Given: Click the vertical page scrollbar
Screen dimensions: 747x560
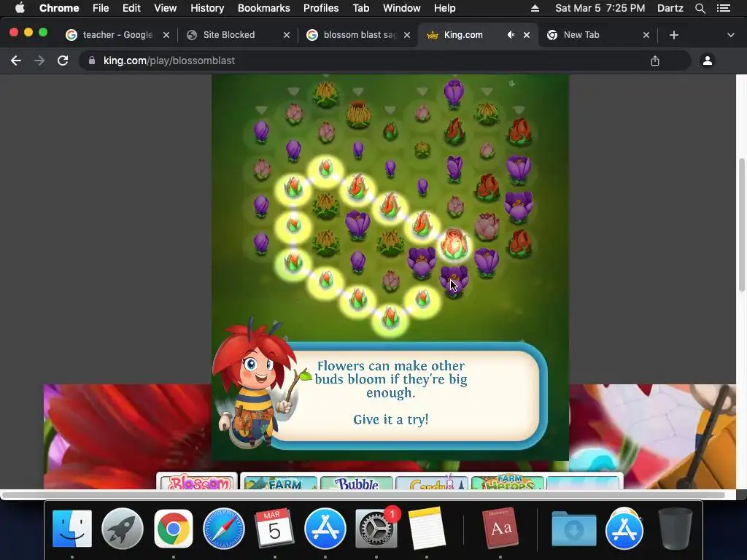Looking at the screenshot, I should (x=741, y=224).
